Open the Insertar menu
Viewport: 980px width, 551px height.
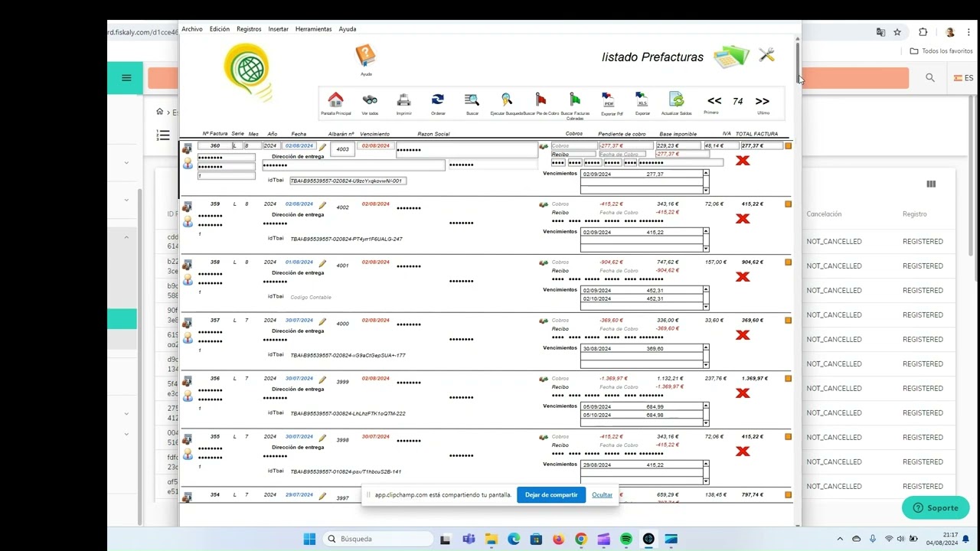[279, 29]
